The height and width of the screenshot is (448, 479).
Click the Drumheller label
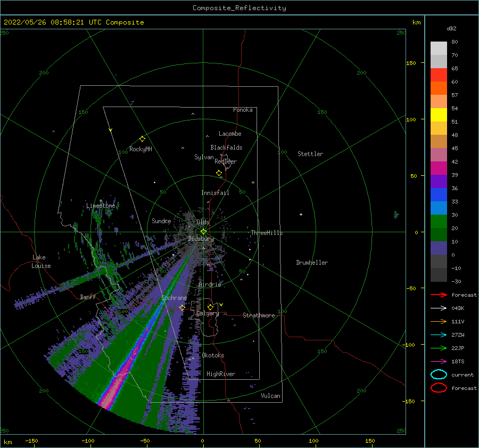(x=312, y=263)
